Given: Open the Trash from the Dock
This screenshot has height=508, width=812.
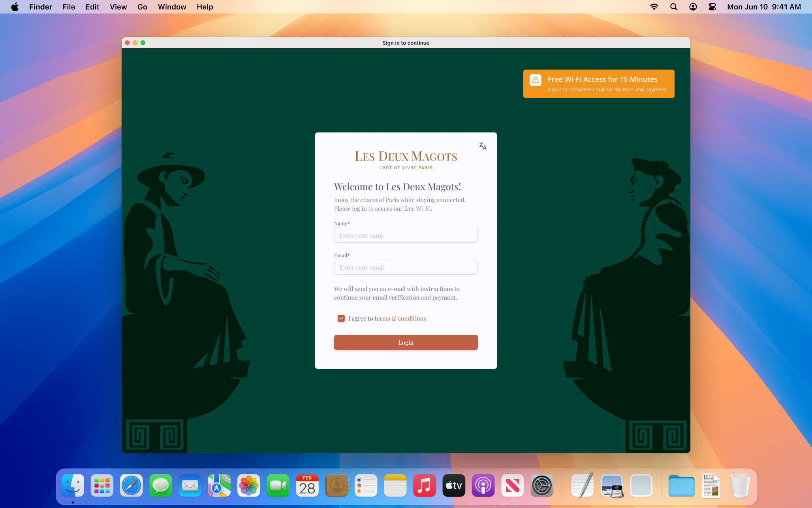Looking at the screenshot, I should (x=741, y=485).
